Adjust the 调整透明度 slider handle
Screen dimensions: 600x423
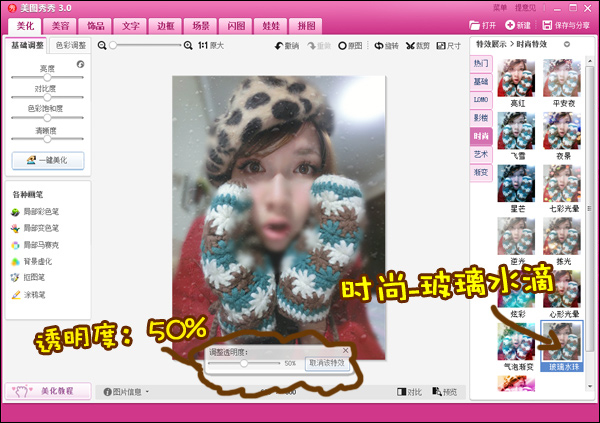[244, 363]
